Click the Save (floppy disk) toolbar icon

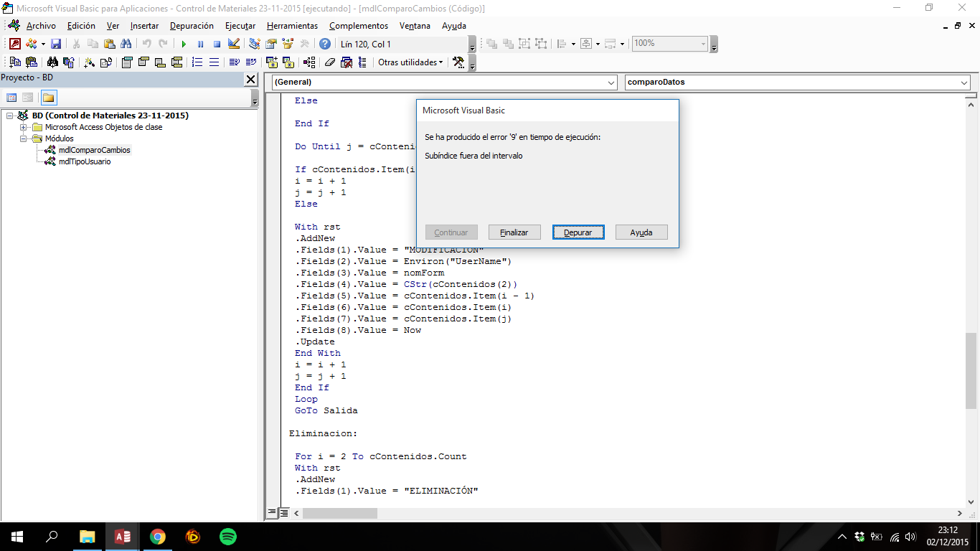pos(56,44)
